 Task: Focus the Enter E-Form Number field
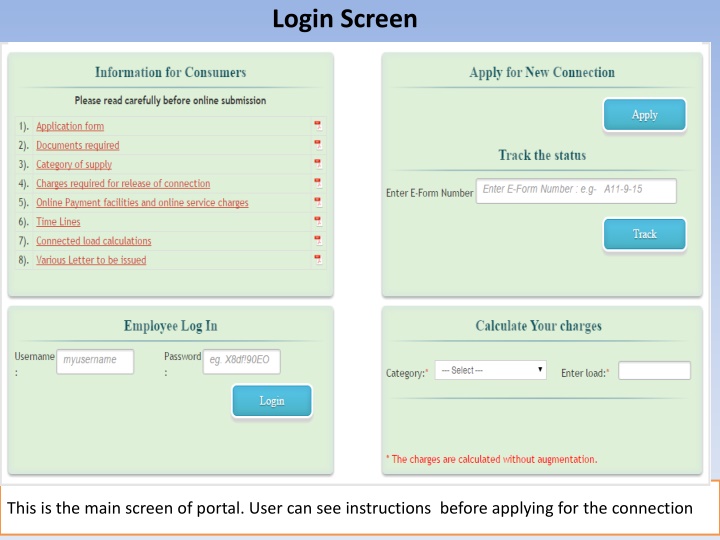click(x=576, y=190)
